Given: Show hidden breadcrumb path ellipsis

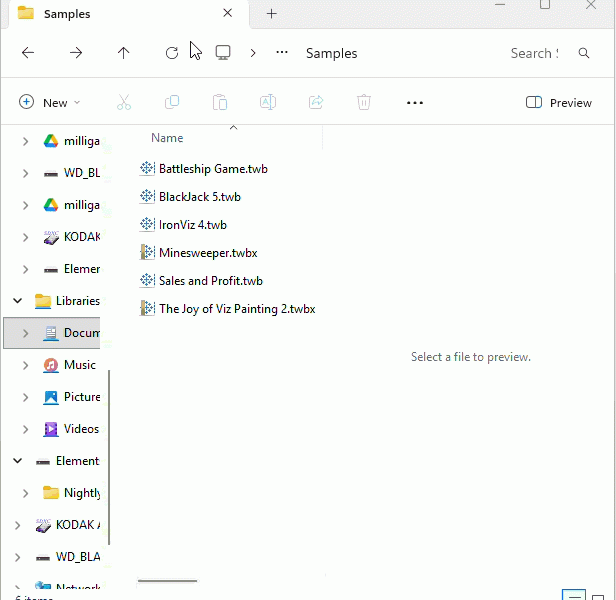Looking at the screenshot, I should click(282, 52).
